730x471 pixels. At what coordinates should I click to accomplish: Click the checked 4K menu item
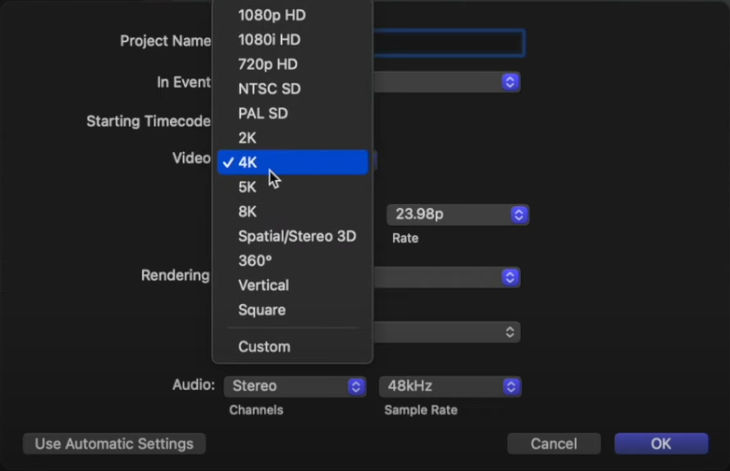[x=292, y=162]
